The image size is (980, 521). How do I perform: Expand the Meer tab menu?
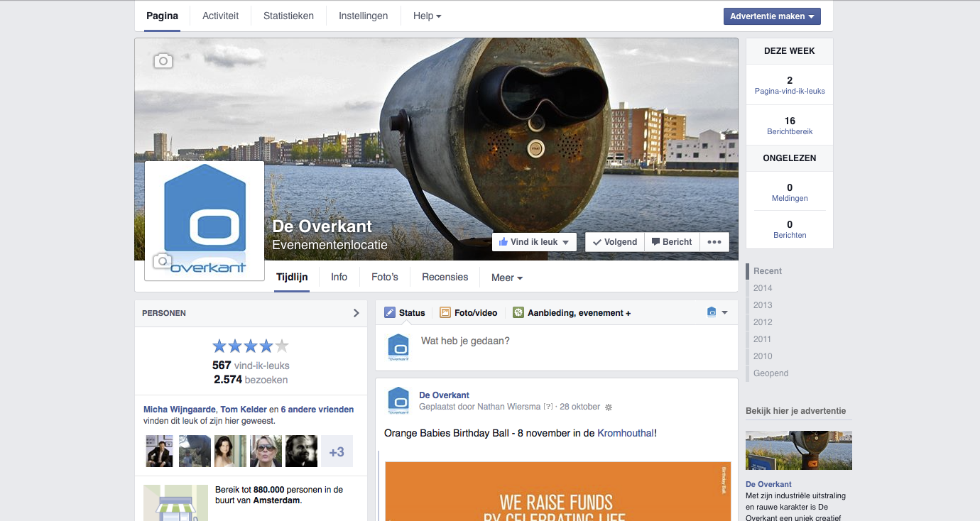[507, 278]
